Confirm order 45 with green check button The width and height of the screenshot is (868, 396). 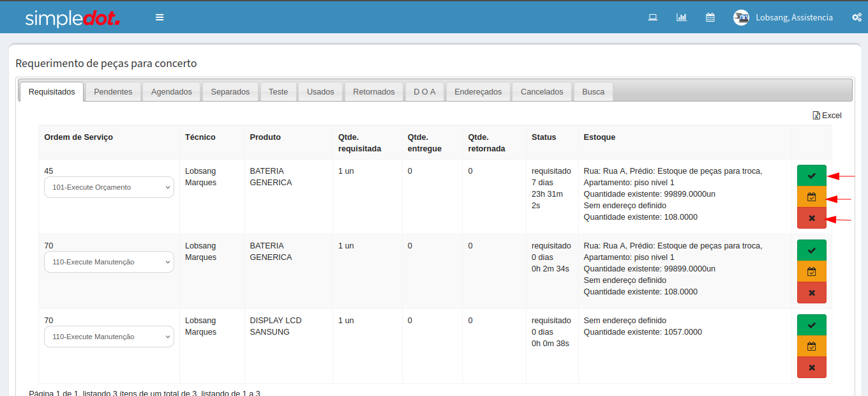coord(811,176)
